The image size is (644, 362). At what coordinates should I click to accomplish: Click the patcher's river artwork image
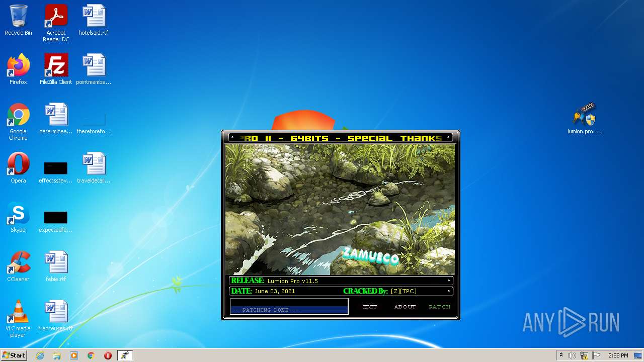coord(340,210)
